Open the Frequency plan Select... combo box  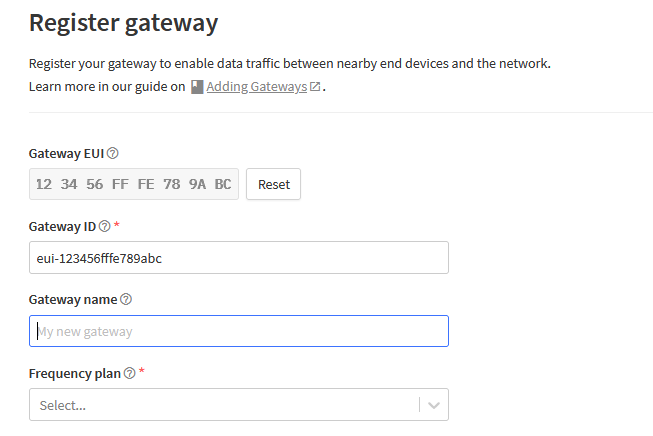pos(239,405)
